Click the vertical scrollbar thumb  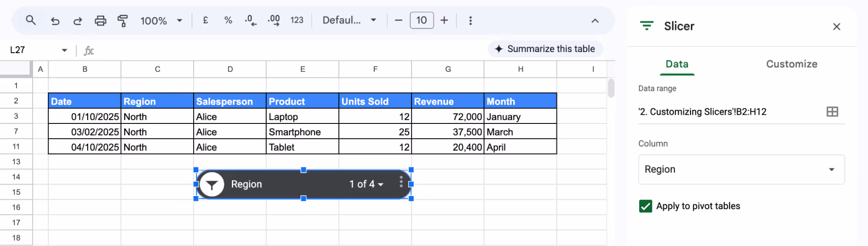tap(611, 88)
